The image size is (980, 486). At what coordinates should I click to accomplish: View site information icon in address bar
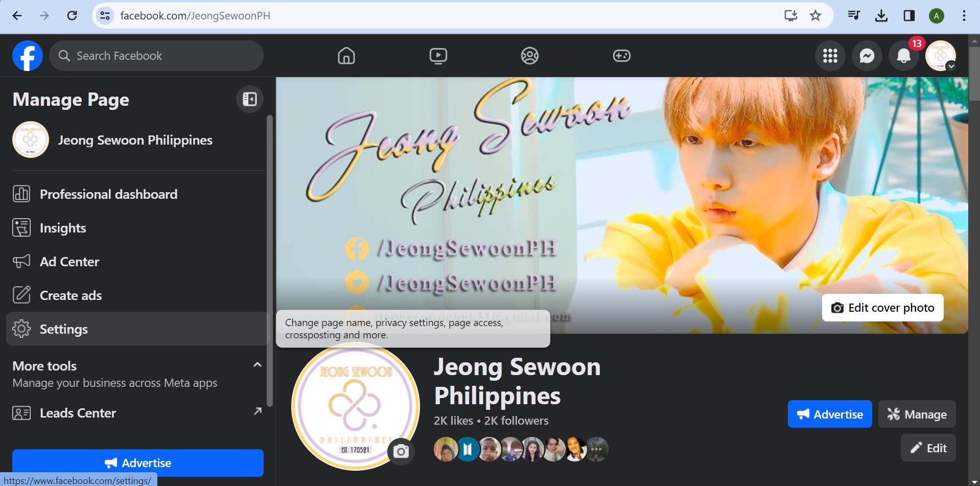coord(105,16)
